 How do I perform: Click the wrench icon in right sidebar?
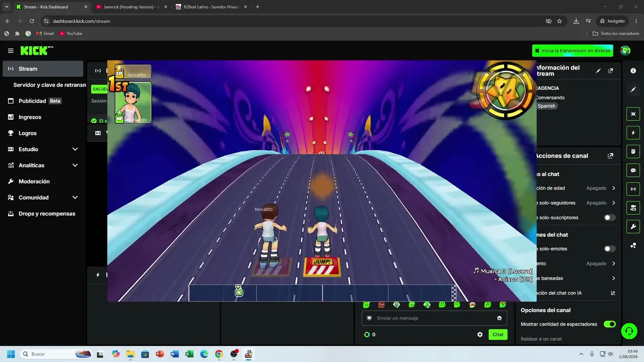point(633,226)
